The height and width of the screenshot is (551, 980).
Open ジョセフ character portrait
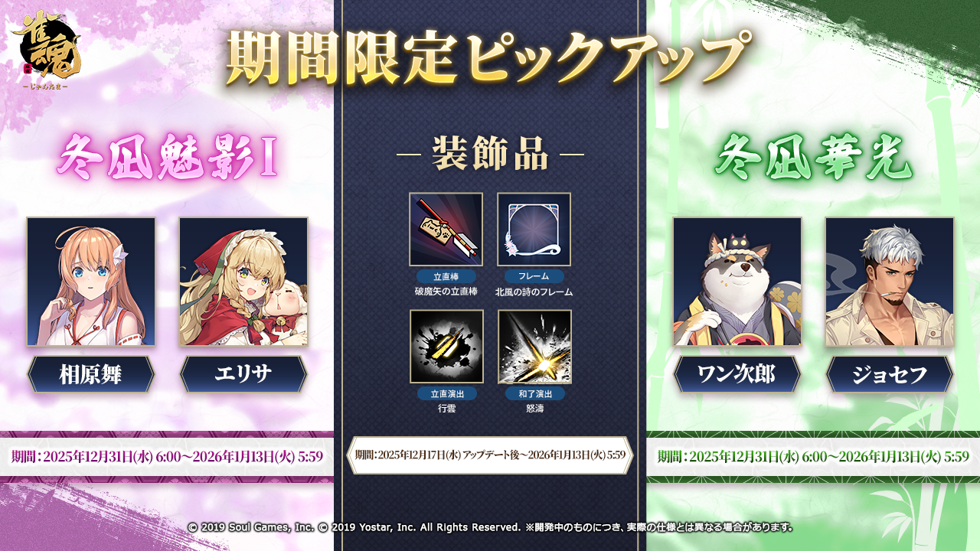click(x=890, y=282)
